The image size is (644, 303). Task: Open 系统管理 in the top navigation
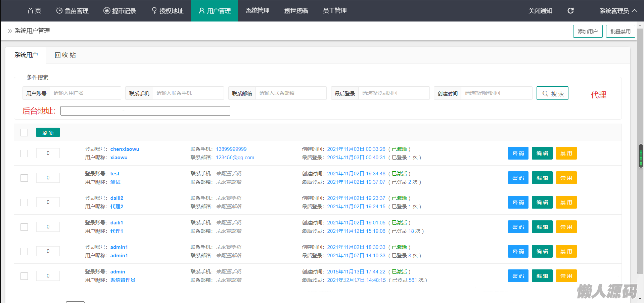(258, 11)
